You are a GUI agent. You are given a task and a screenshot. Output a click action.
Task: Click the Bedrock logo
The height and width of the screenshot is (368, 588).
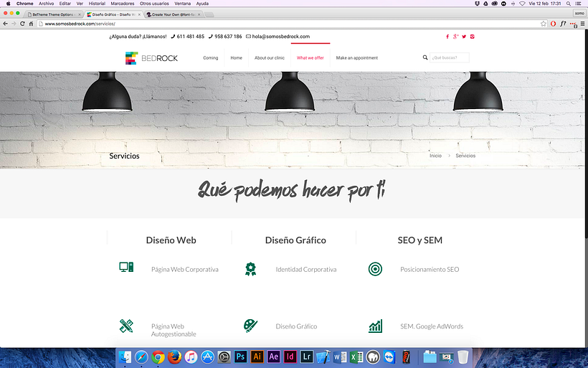click(x=151, y=58)
